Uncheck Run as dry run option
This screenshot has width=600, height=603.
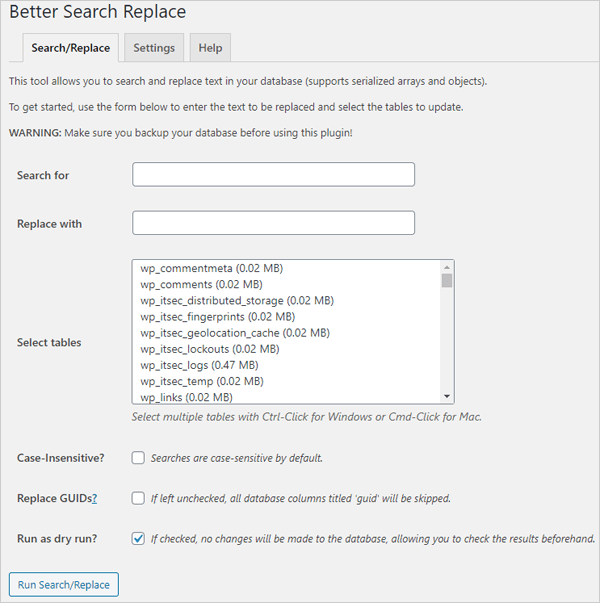[138, 538]
